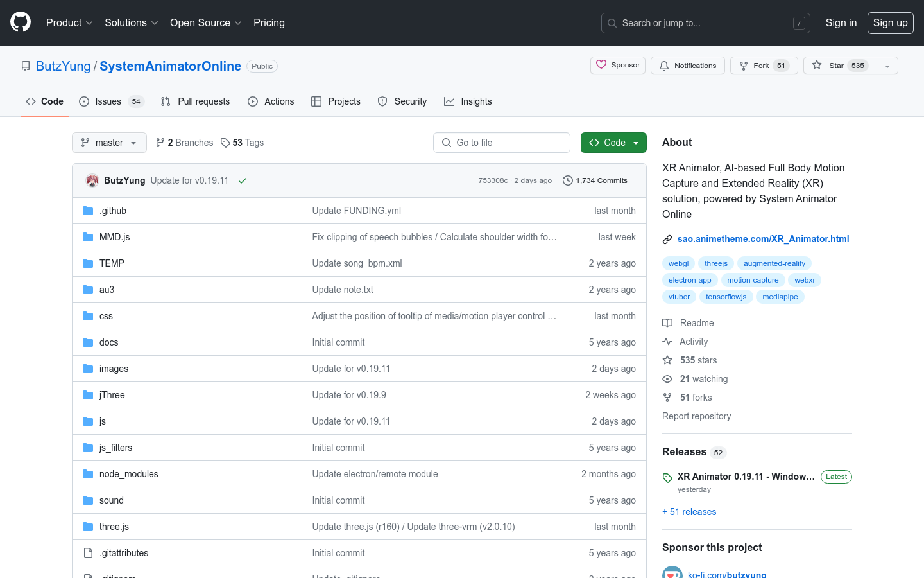Viewport: 924px width, 578px height.
Task: Click the Sign up button
Action: [890, 23]
